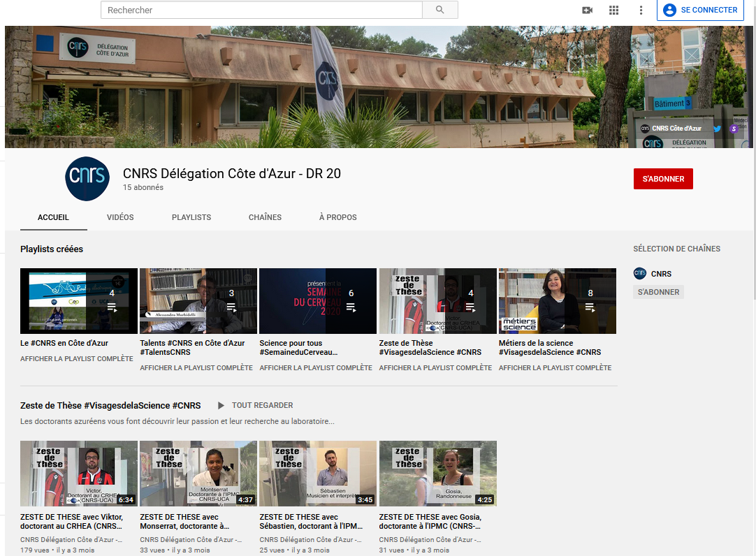The height and width of the screenshot is (556, 756).
Task: Click playlist queue icon on Semaine du Cerveau
Action: pyautogui.click(x=351, y=307)
